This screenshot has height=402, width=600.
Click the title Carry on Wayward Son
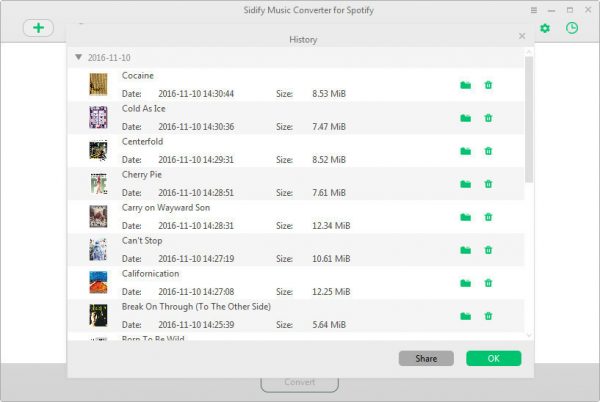pos(166,208)
